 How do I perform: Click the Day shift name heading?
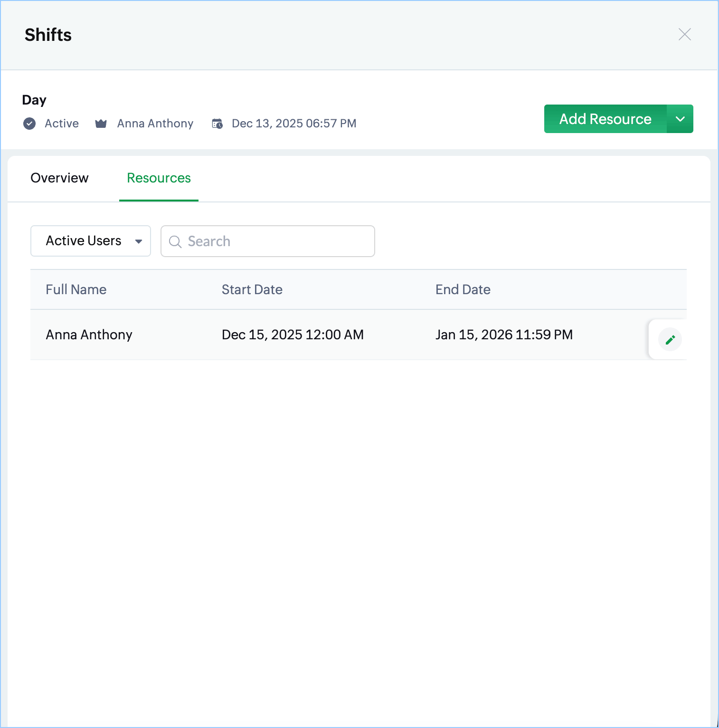click(34, 100)
